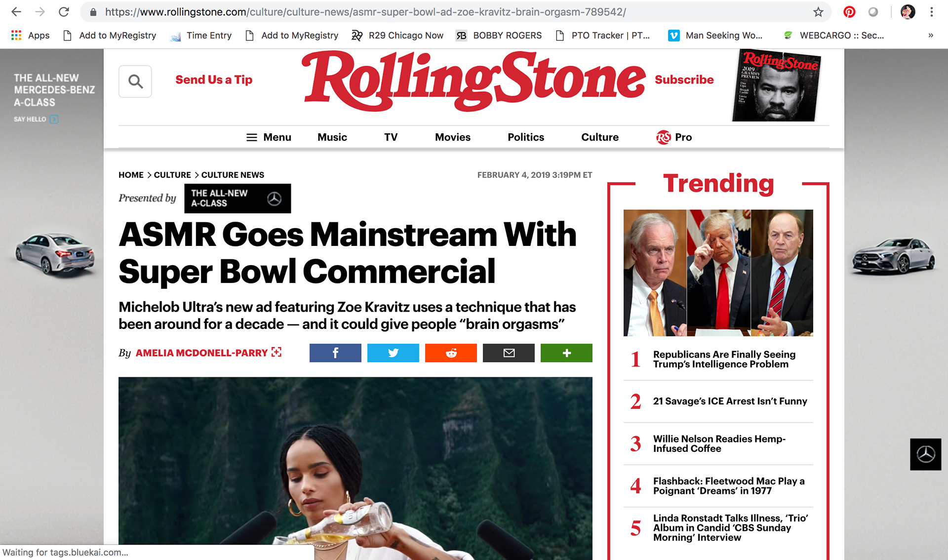Screen dimensions: 948x560
Task: Open the hamburger Menu
Action: click(269, 137)
